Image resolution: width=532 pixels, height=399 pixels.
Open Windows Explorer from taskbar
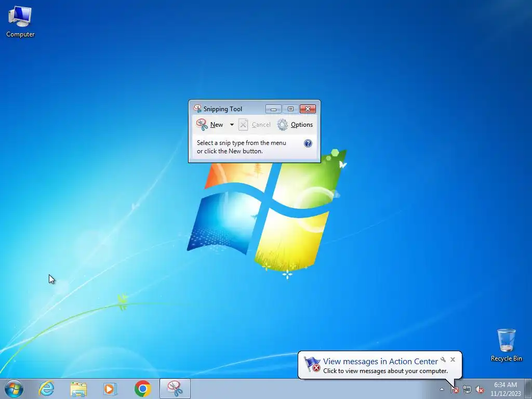pos(78,389)
